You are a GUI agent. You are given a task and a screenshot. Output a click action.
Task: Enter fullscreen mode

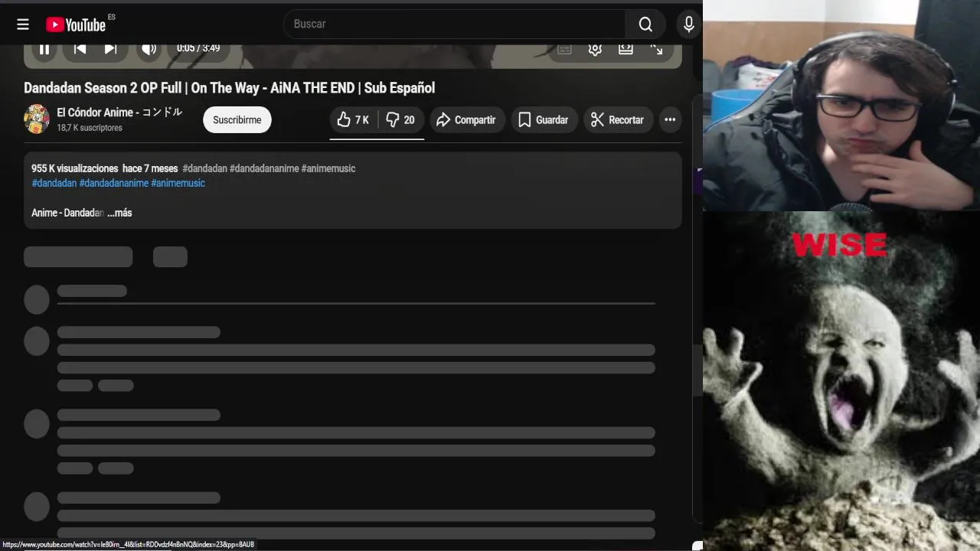(657, 49)
